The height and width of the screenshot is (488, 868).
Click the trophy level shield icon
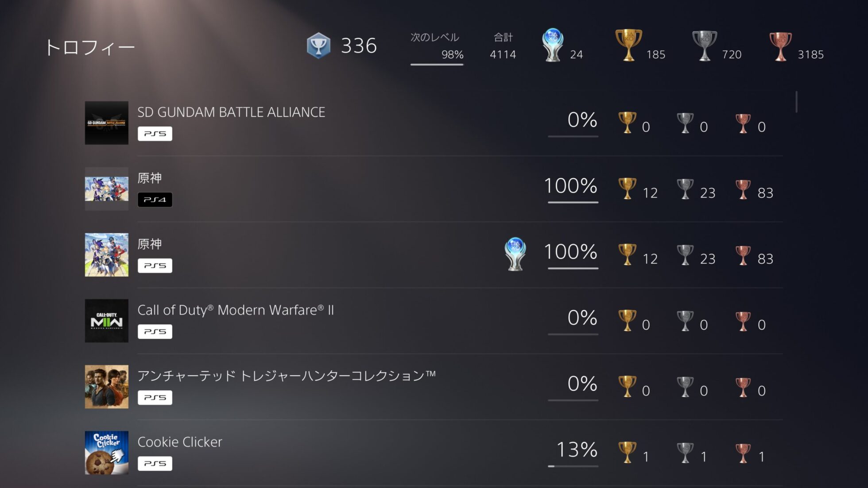(318, 46)
